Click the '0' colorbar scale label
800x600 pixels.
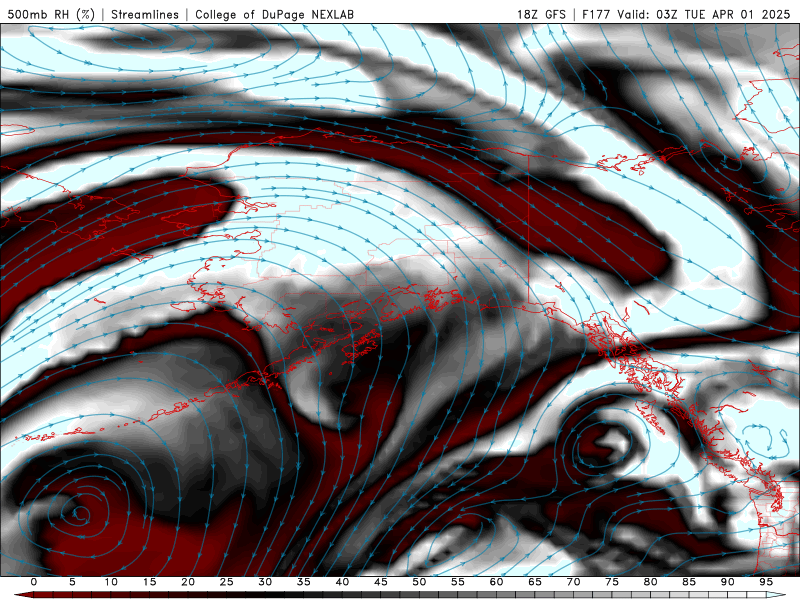coord(34,582)
